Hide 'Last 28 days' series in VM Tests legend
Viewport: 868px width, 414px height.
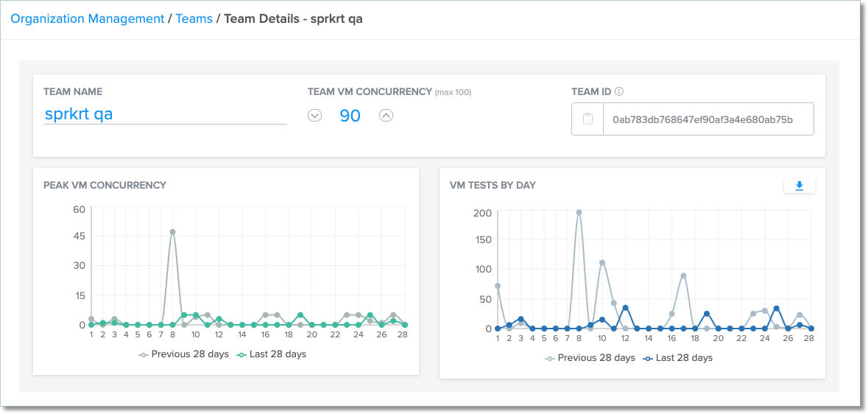[683, 358]
